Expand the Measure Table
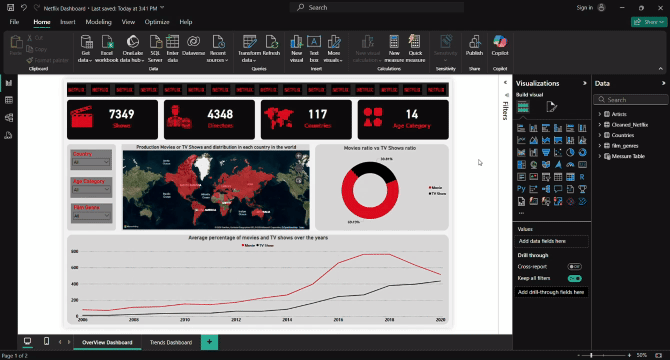The width and height of the screenshot is (670, 360). pyautogui.click(x=599, y=156)
